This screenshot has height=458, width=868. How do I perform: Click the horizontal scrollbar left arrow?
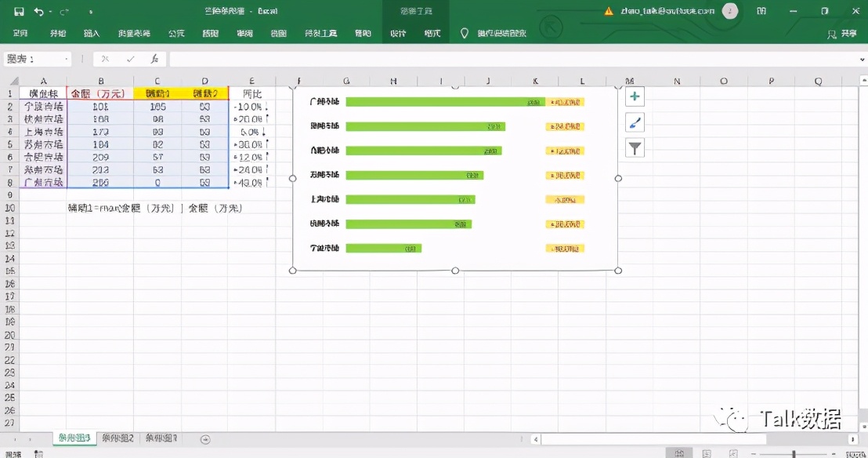535,439
